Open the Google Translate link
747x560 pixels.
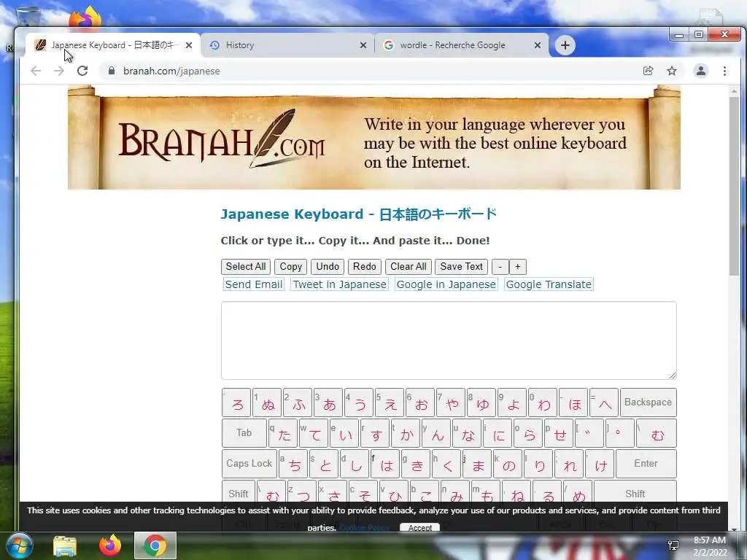(549, 284)
